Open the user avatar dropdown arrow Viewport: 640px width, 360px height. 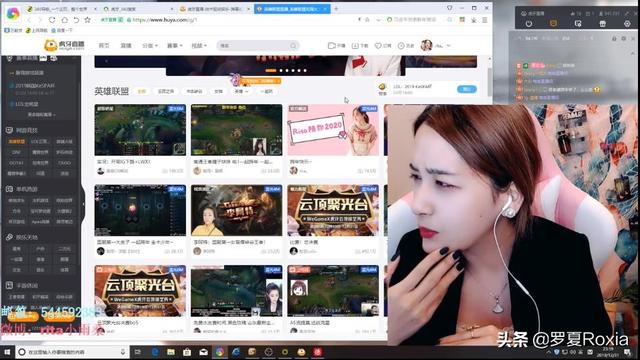pyautogui.click(x=449, y=46)
